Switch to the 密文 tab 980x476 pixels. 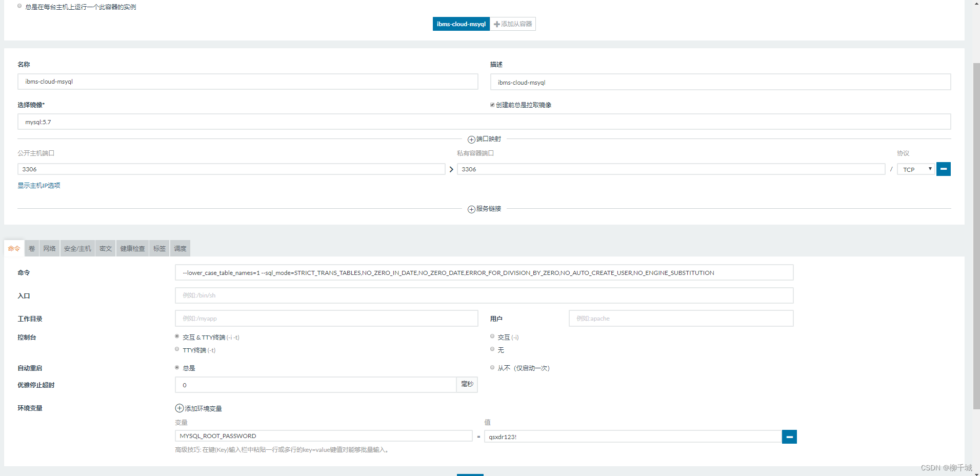tap(106, 248)
